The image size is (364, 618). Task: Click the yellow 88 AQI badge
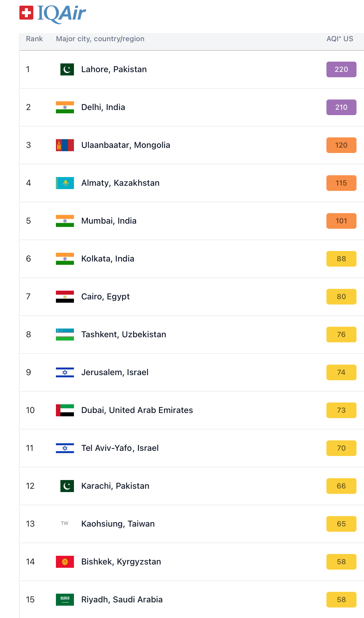(x=341, y=259)
